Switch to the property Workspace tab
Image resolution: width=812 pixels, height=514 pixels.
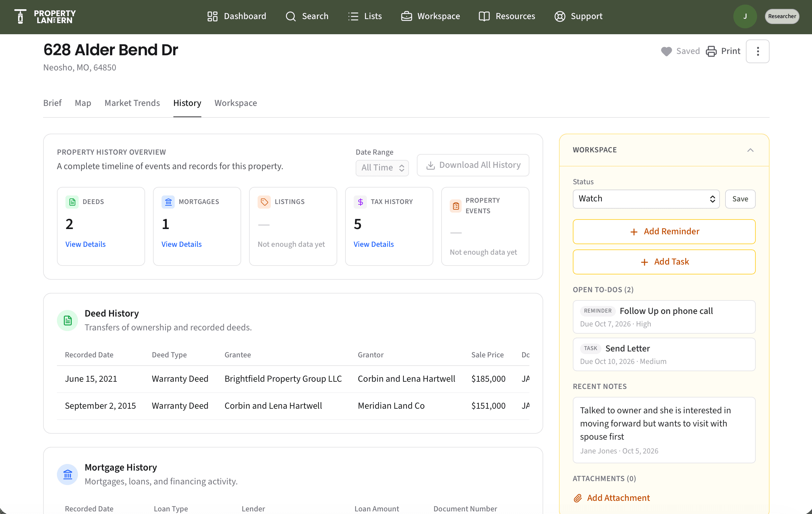pyautogui.click(x=236, y=103)
